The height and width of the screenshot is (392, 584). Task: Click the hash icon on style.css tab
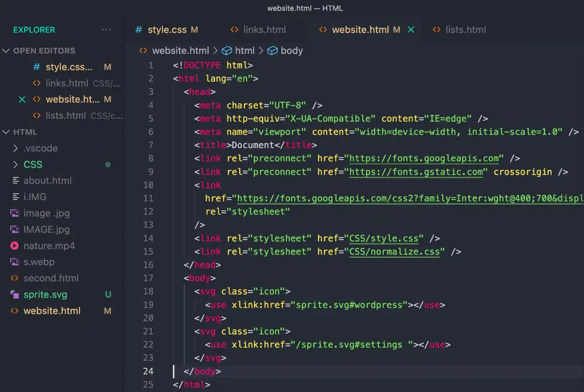(139, 30)
